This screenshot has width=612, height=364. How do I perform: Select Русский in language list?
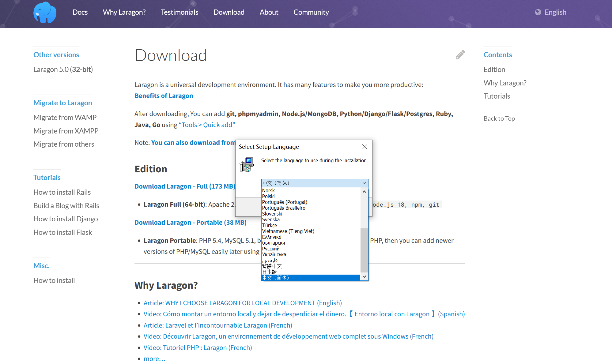click(x=311, y=249)
